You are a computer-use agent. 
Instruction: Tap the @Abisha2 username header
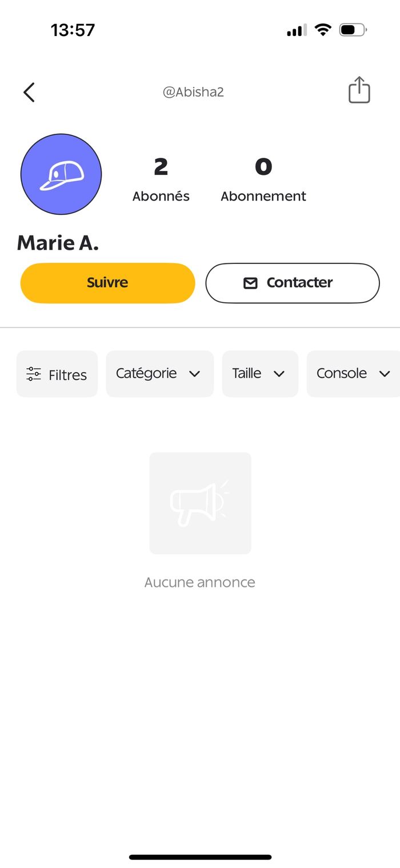click(x=193, y=92)
